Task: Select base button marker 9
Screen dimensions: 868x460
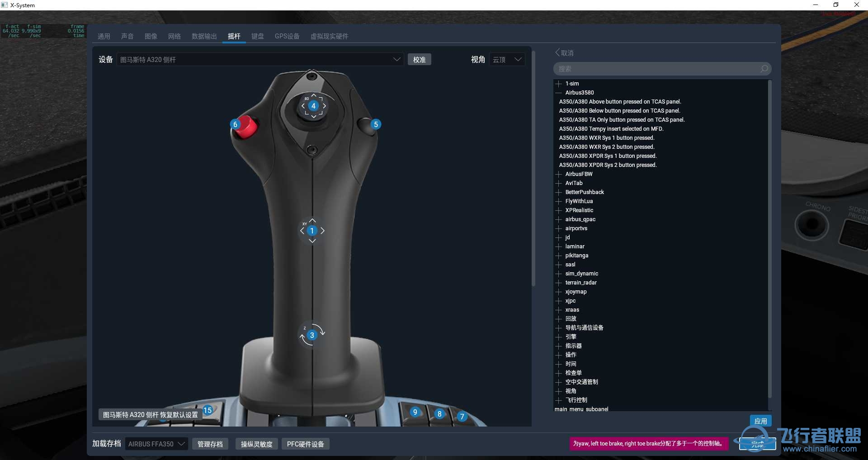Action: (x=415, y=412)
